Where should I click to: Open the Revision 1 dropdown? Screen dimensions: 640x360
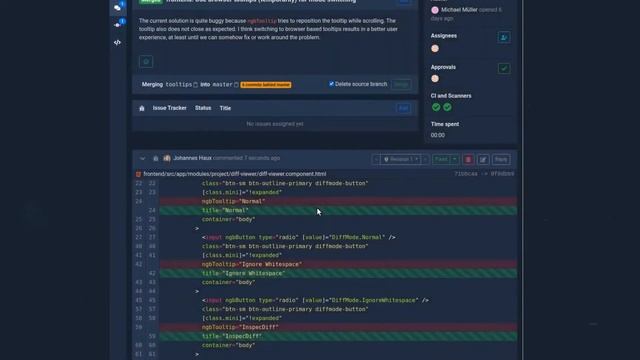400,160
